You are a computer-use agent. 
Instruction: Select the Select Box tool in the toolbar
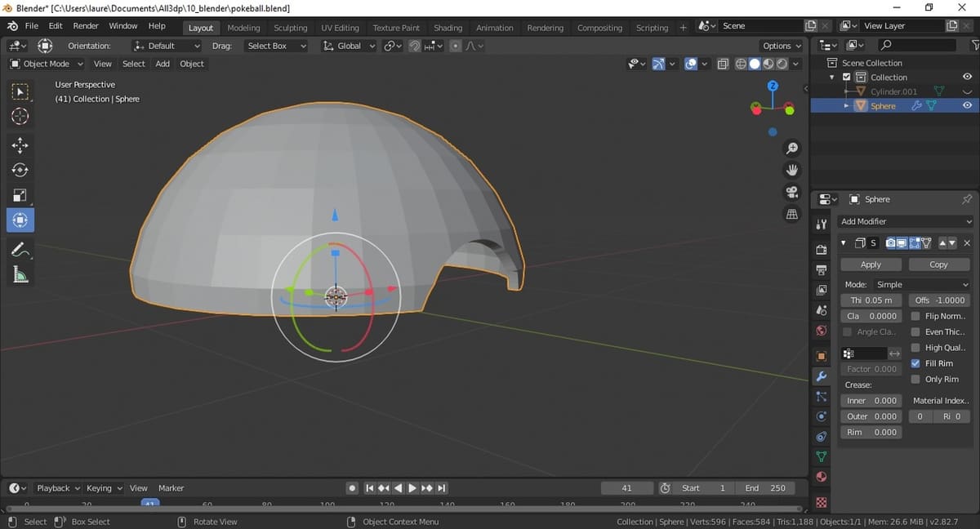point(20,91)
